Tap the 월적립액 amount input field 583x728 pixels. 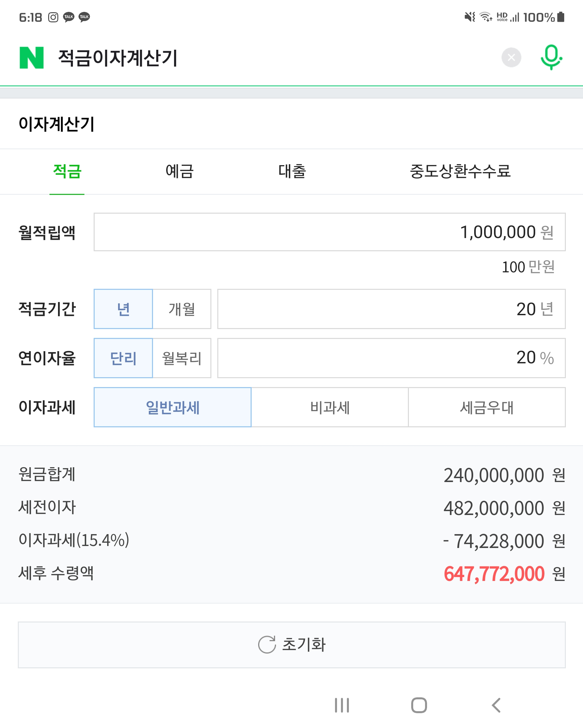(329, 232)
